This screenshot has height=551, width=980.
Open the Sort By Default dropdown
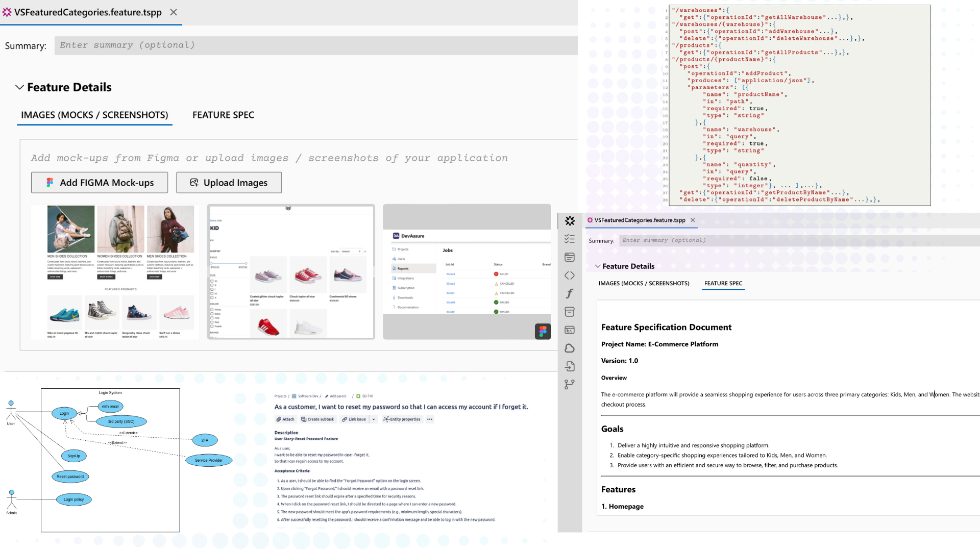point(351,252)
